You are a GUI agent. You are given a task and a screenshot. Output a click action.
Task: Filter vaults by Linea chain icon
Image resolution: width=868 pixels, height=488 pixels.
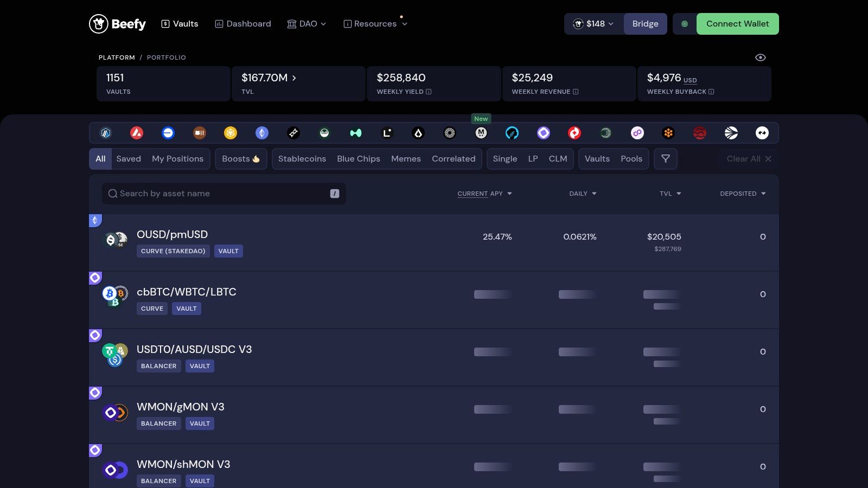click(387, 133)
